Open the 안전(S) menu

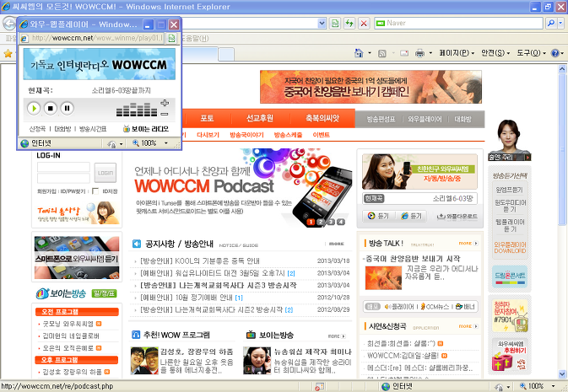click(495, 53)
